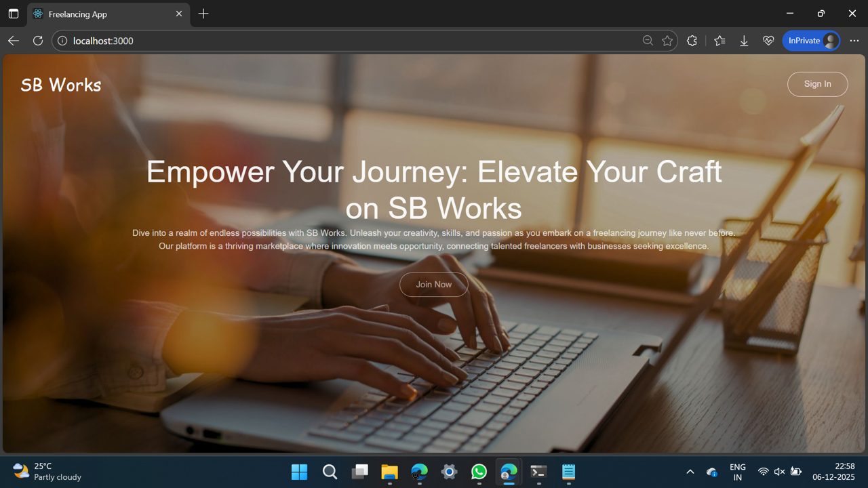Open the Windows Start menu
868x488 pixels.
tap(299, 472)
